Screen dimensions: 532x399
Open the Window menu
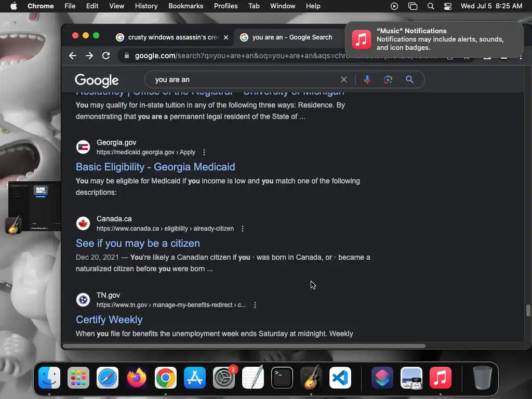283,6
